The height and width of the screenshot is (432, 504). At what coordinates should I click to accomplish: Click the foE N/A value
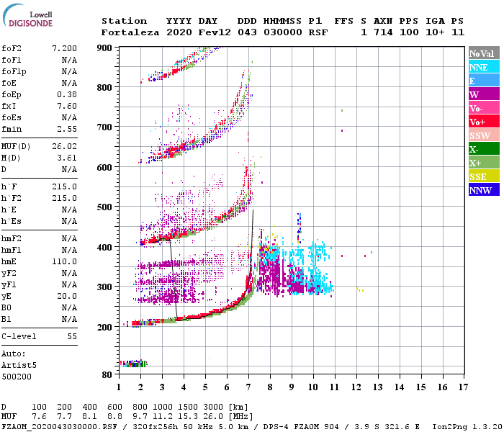pyautogui.click(x=69, y=83)
